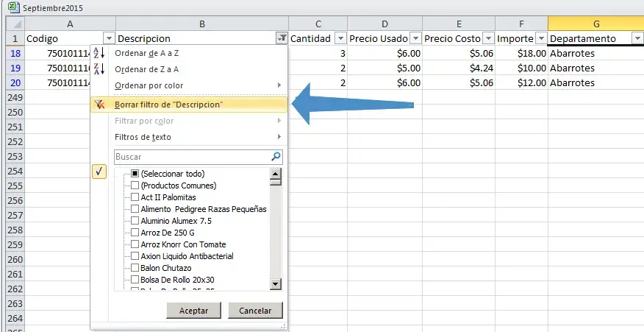Click the Buscar search field
Screen dimensions: 644x332
click(x=191, y=157)
